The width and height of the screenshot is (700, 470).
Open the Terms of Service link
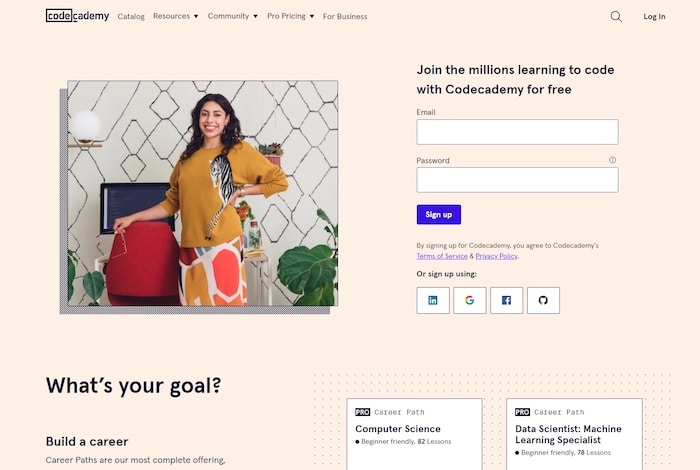(x=442, y=256)
